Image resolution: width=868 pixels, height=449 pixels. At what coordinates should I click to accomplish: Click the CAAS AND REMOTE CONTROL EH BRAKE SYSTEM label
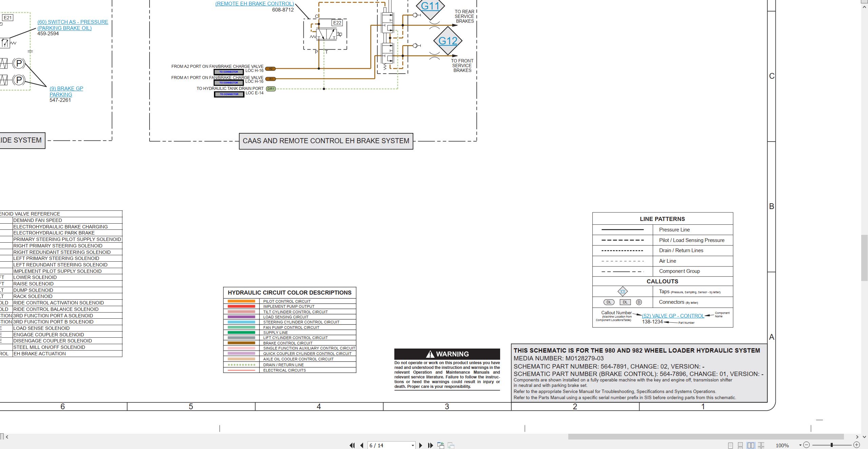coord(326,141)
